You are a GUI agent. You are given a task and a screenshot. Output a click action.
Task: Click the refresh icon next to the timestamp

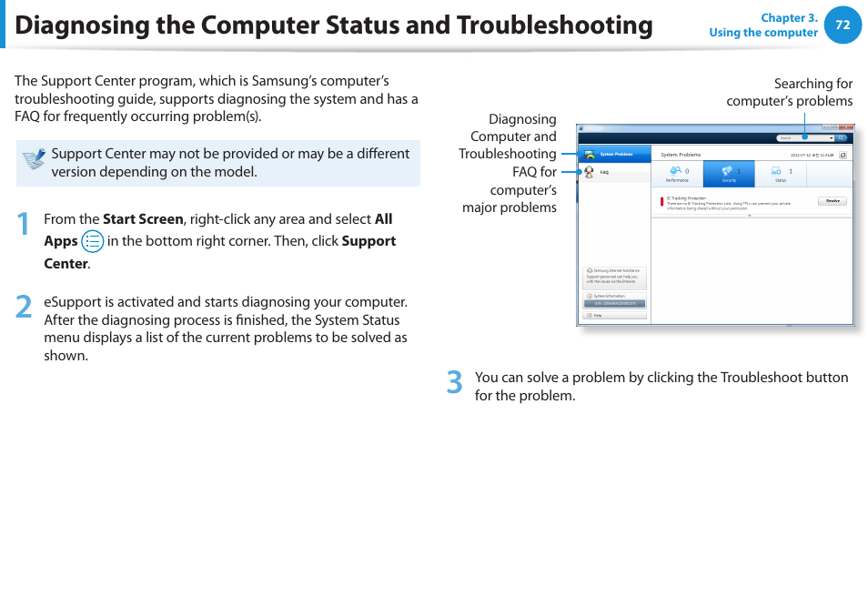tap(843, 155)
